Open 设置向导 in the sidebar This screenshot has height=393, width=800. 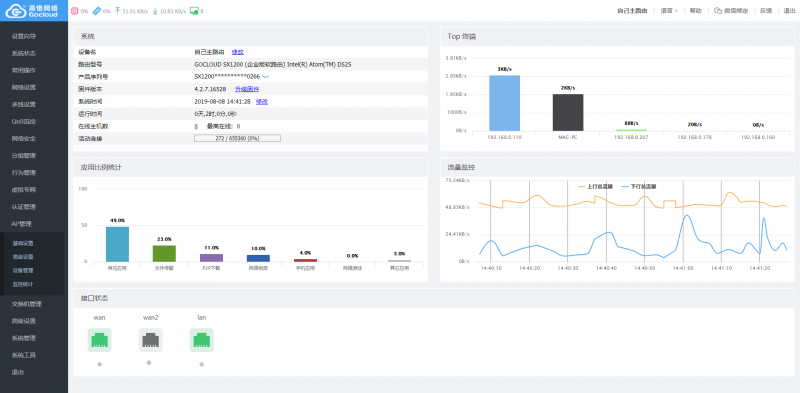[x=23, y=36]
